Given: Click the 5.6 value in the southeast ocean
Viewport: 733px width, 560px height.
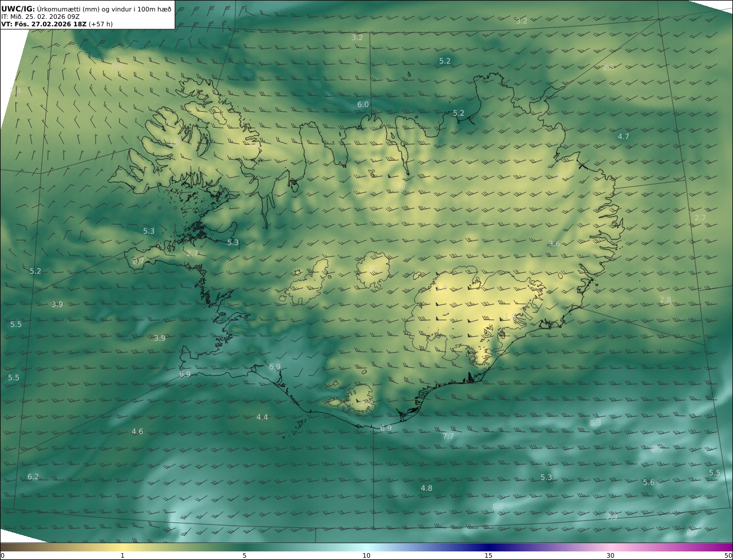Looking at the screenshot, I should pos(648,483).
